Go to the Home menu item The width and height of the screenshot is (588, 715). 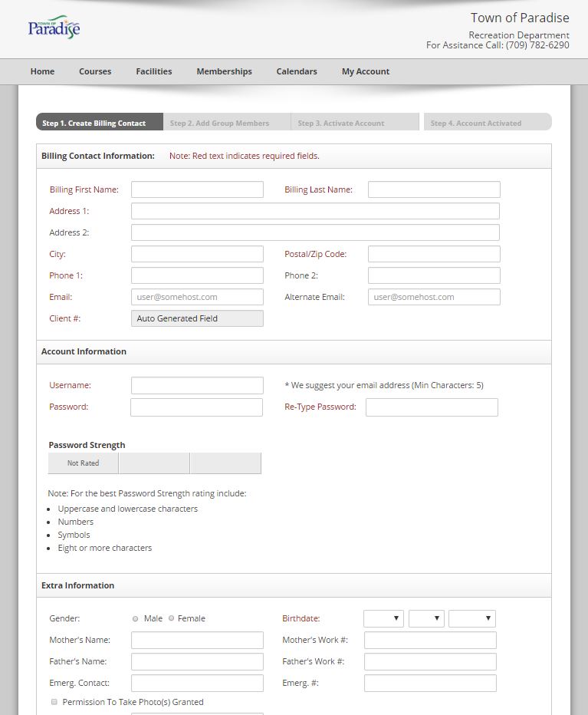point(42,71)
